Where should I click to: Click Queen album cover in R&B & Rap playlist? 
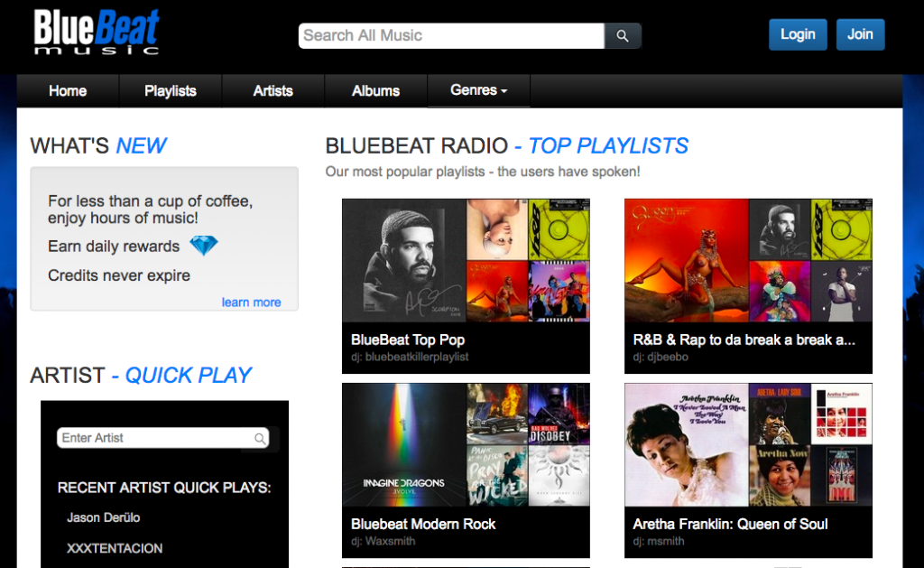click(687, 260)
